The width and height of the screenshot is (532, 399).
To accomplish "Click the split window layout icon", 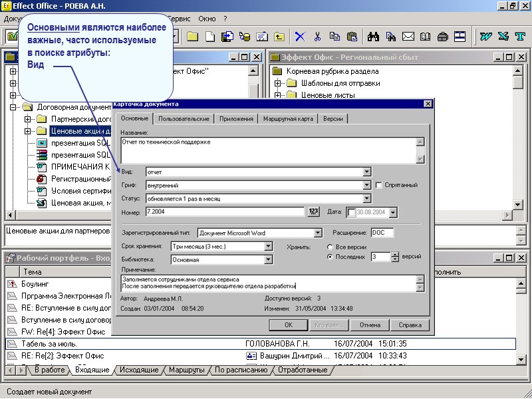I will click(460, 37).
